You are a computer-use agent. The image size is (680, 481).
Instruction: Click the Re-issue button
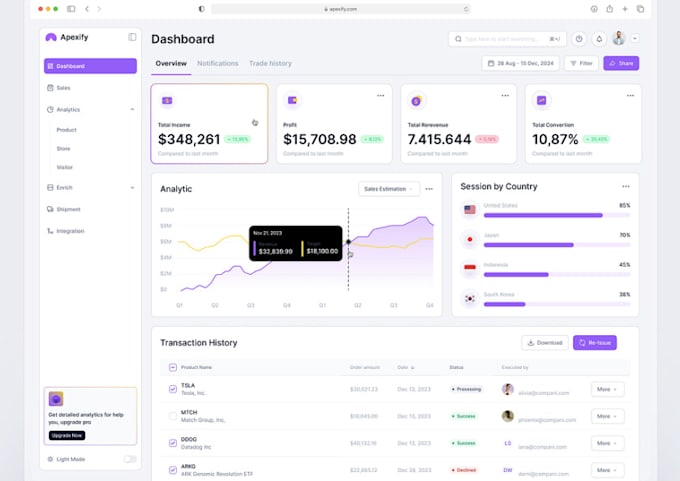(x=595, y=343)
